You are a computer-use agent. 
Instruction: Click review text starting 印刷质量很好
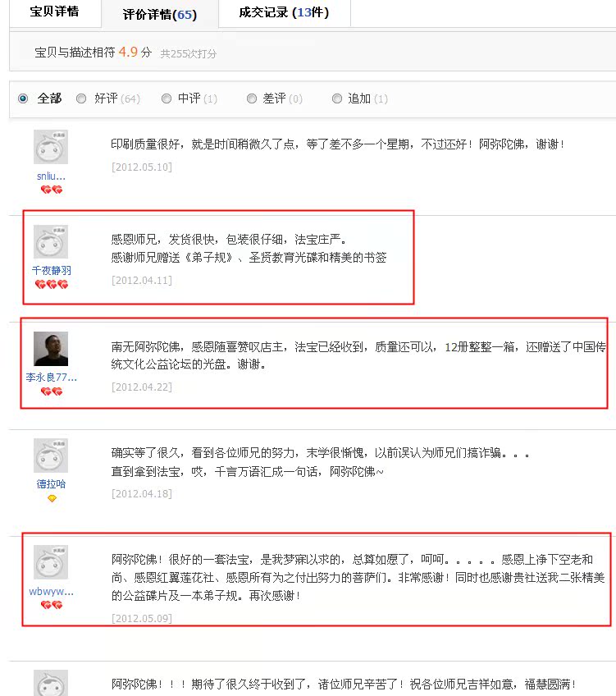pyautogui.click(x=338, y=144)
